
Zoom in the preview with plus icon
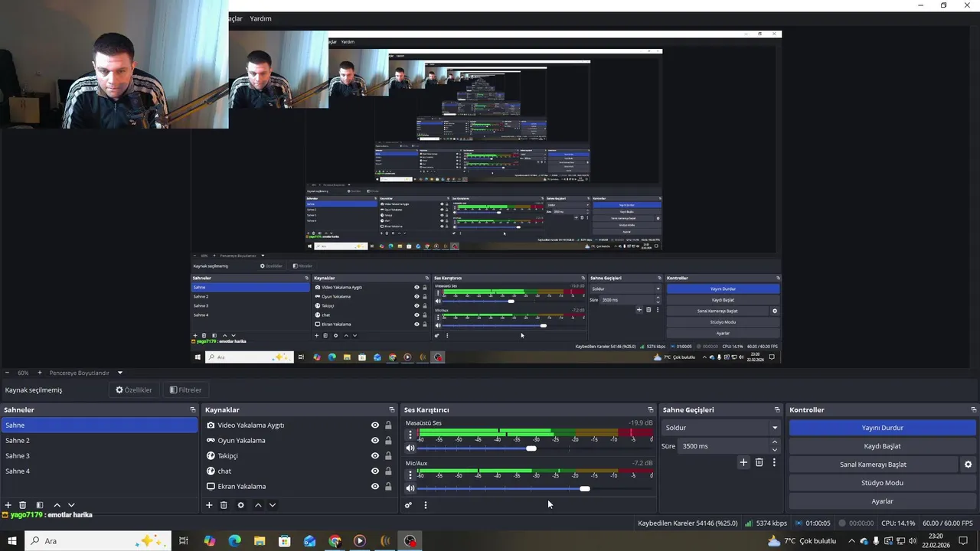coord(40,373)
